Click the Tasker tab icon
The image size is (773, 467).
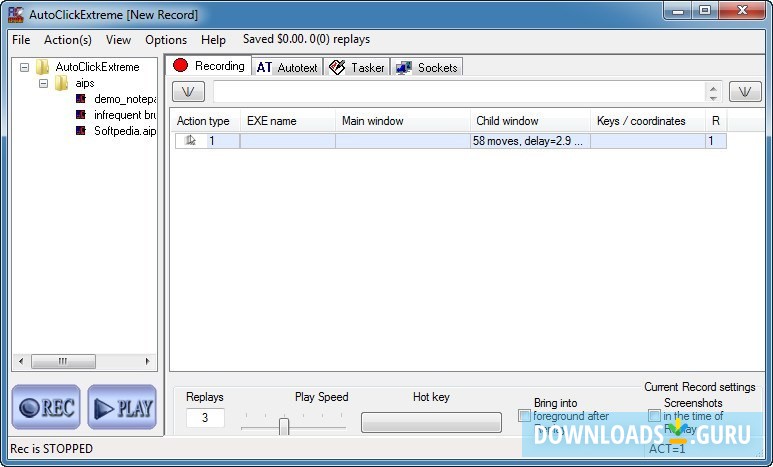point(337,67)
